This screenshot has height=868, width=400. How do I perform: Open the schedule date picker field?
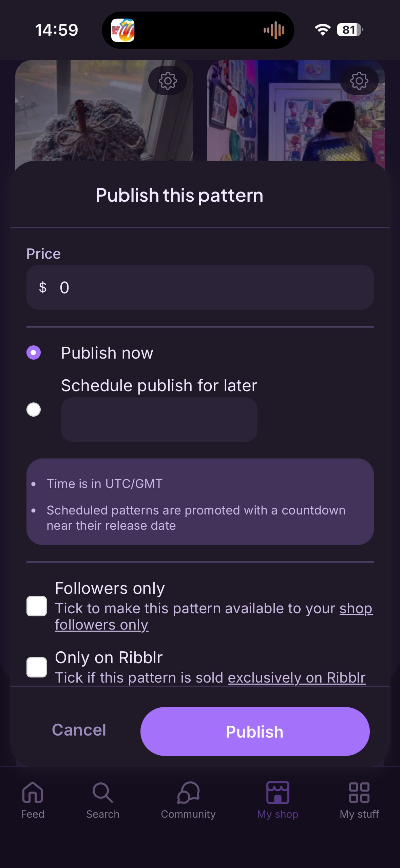point(159,420)
